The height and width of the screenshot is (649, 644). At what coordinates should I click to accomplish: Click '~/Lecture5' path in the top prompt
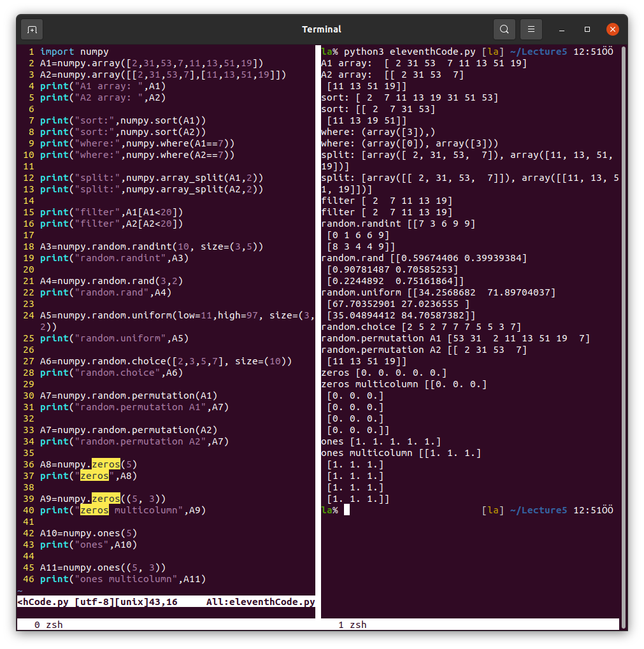coord(538,52)
